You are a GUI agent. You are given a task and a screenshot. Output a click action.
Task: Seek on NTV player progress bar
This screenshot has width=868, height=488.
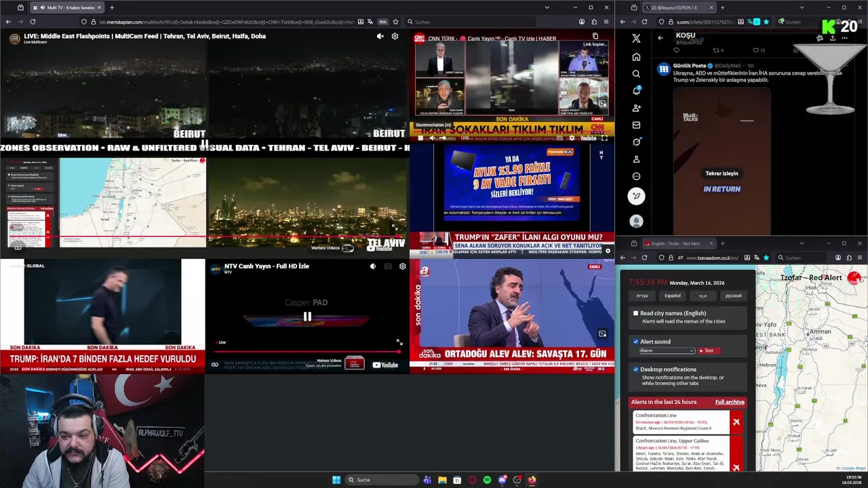[x=307, y=351]
